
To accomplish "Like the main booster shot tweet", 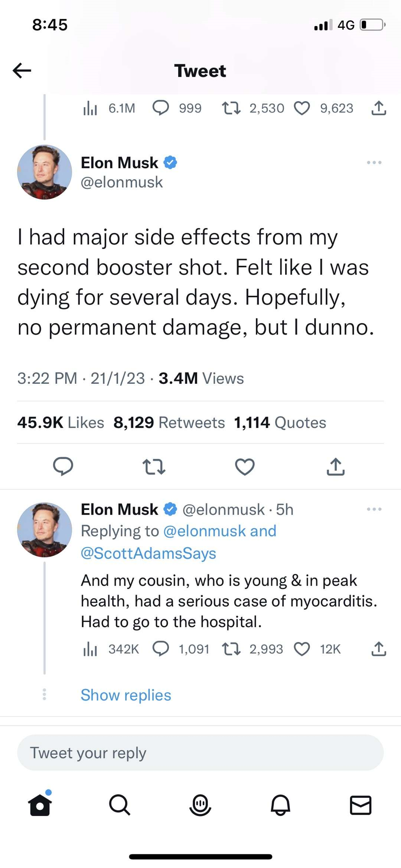I will [245, 466].
